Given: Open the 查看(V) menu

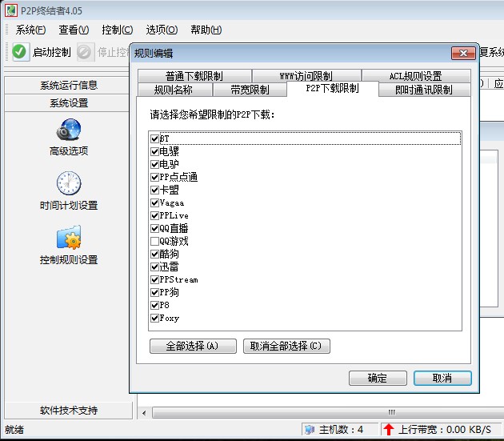Looking at the screenshot, I should tap(74, 30).
